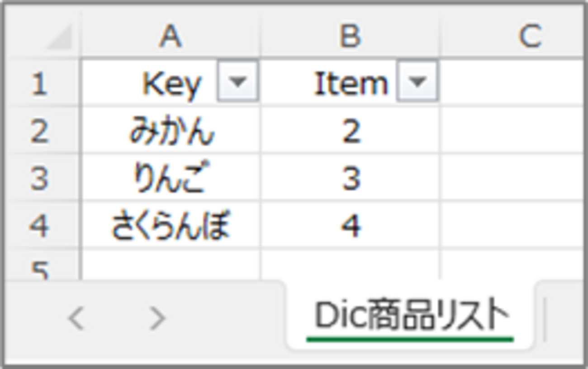Select row 1 header
Image resolution: width=588 pixels, height=369 pixels.
pos(40,83)
